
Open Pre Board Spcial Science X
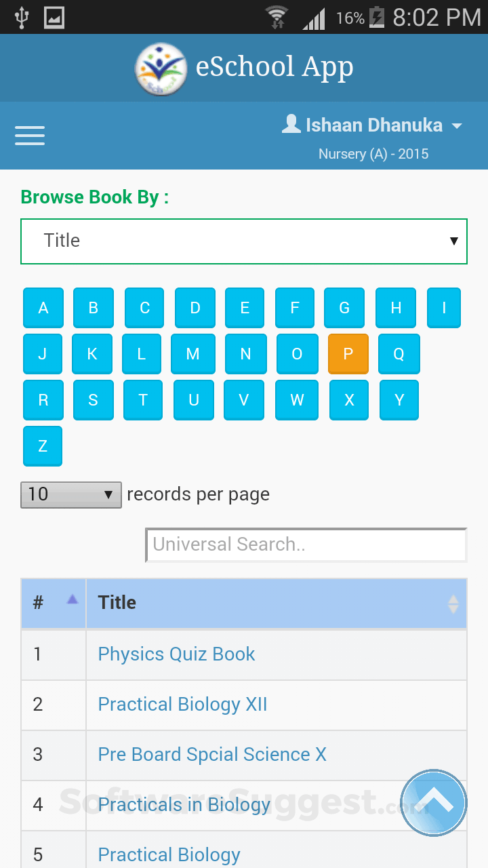tap(212, 755)
